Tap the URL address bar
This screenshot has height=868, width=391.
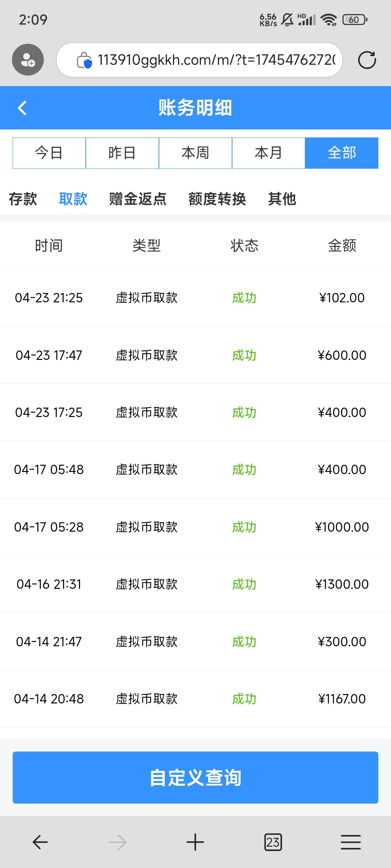coord(216,60)
